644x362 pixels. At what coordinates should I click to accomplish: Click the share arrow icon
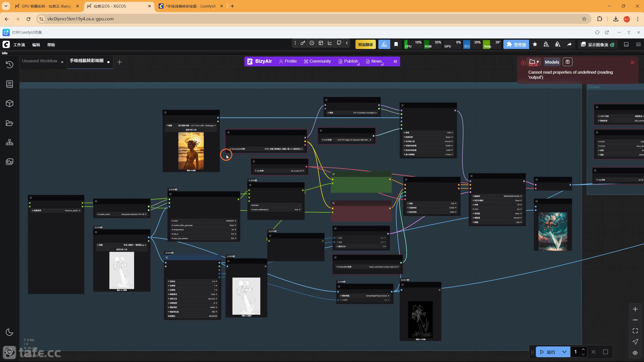pyautogui.click(x=569, y=44)
